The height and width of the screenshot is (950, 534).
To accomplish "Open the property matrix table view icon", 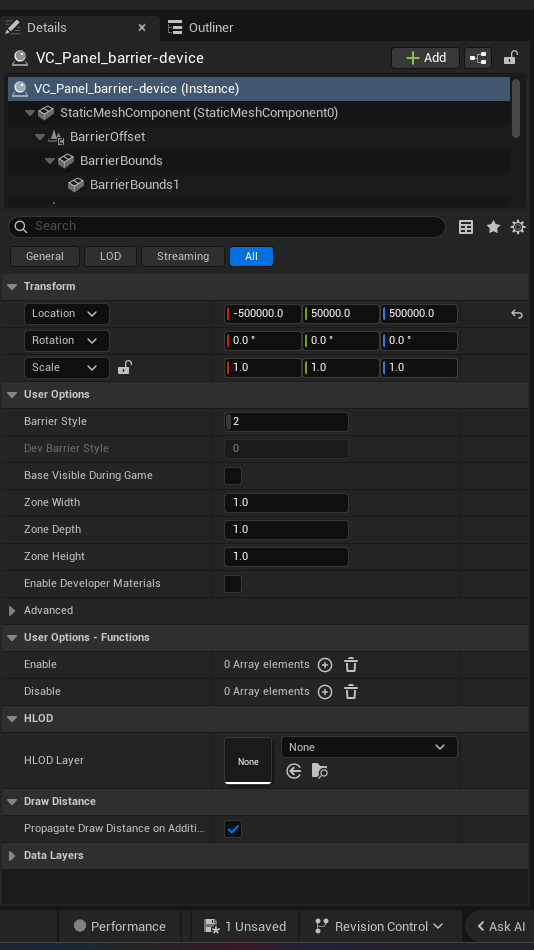I will 466,227.
